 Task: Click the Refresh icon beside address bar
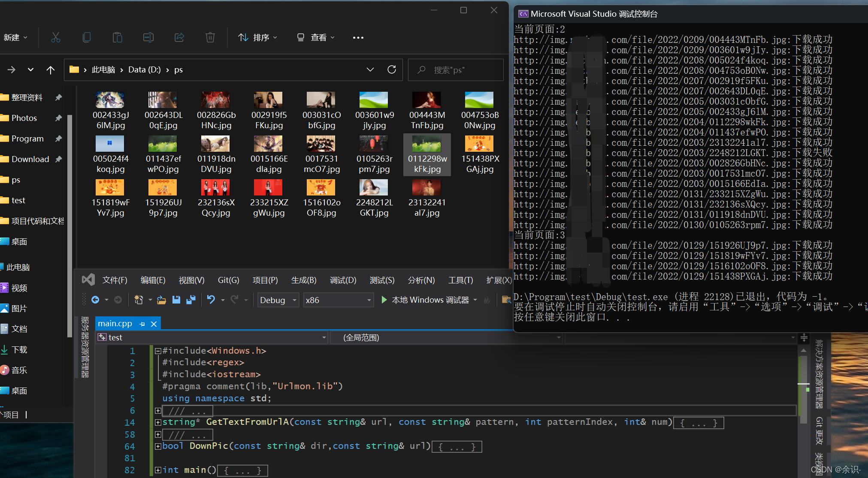(x=391, y=69)
